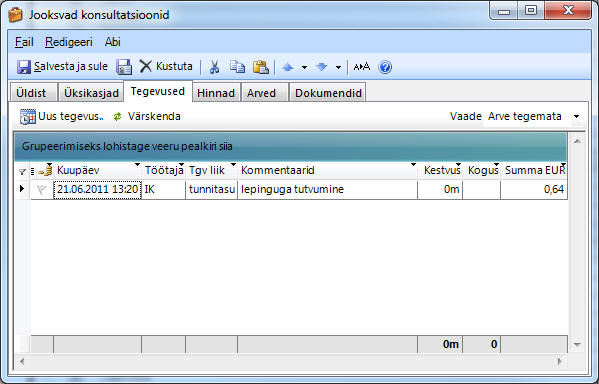Click the vertical scrollbar up arrow
This screenshot has height=384, width=599.
(577, 141)
